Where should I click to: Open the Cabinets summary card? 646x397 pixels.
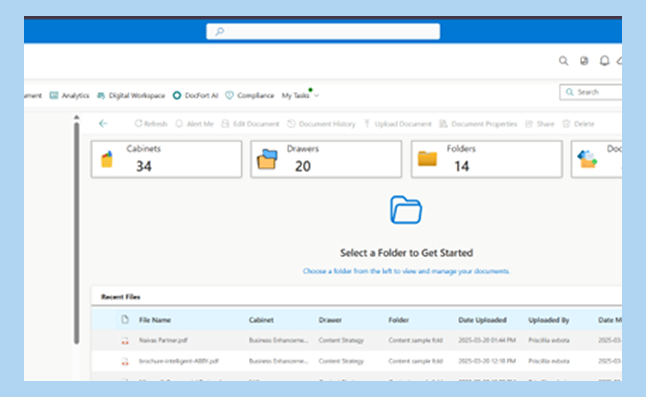[x=166, y=159]
